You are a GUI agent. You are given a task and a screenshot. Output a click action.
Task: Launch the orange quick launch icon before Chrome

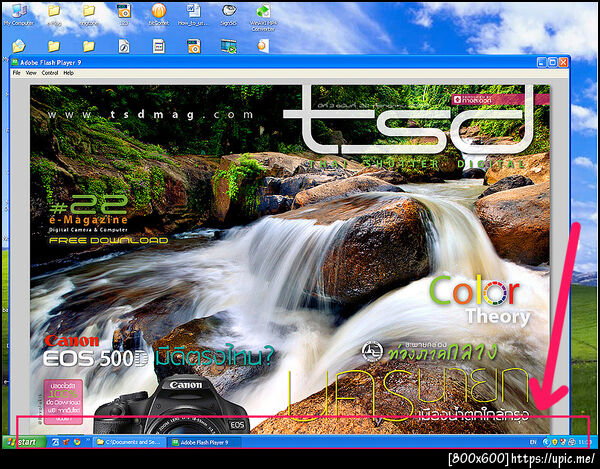(x=66, y=442)
